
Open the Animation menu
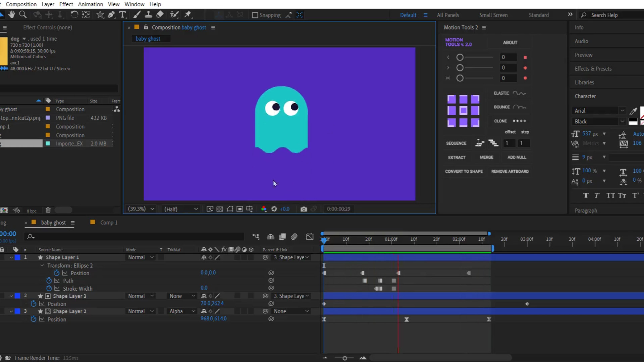90,4
